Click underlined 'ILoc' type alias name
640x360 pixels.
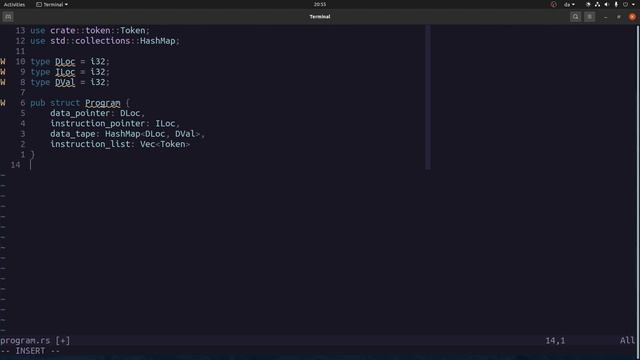65,72
